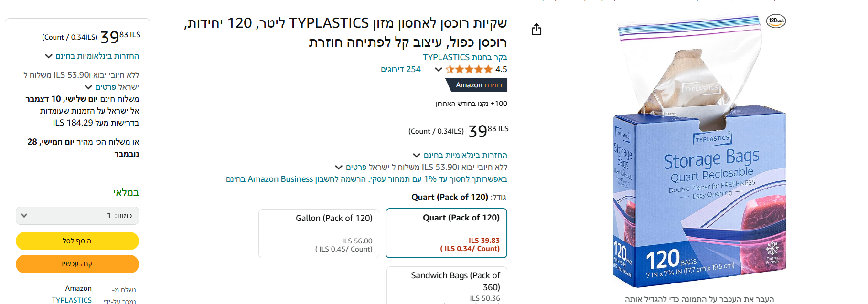868x304 pixels.
Task: Click the Amazon's Choice badge
Action: pos(477,85)
